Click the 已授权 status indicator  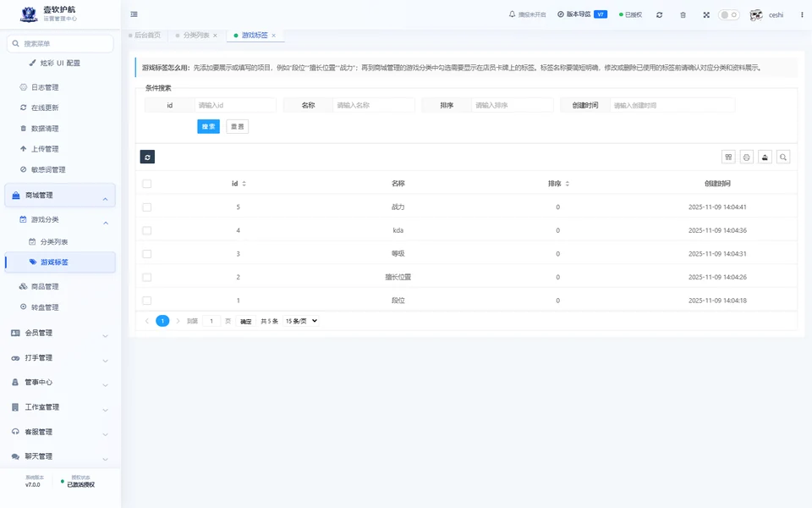[x=630, y=15]
